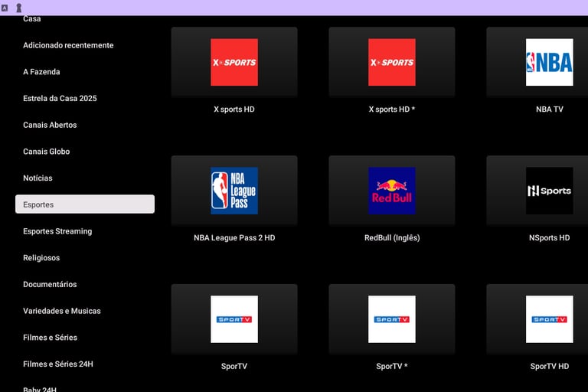Open the SporTV logo tile without asterisk
Image resolution: width=588 pixels, height=392 pixels.
234,319
